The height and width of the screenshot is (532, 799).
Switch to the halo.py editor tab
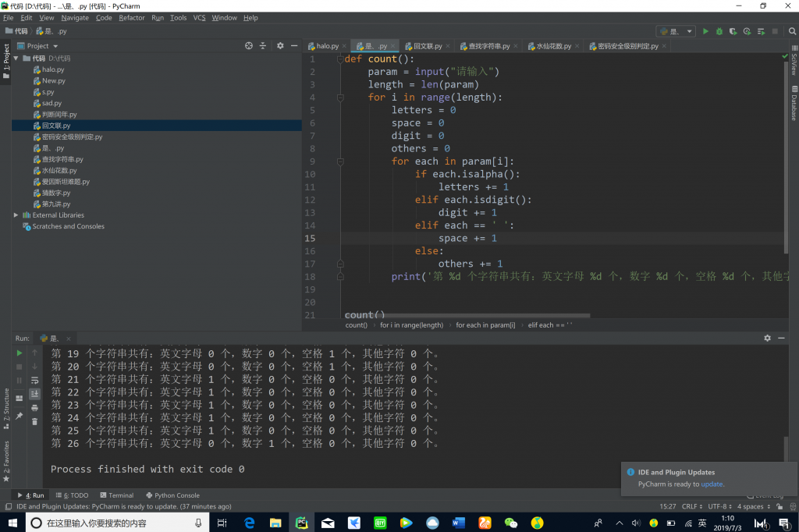click(x=327, y=46)
